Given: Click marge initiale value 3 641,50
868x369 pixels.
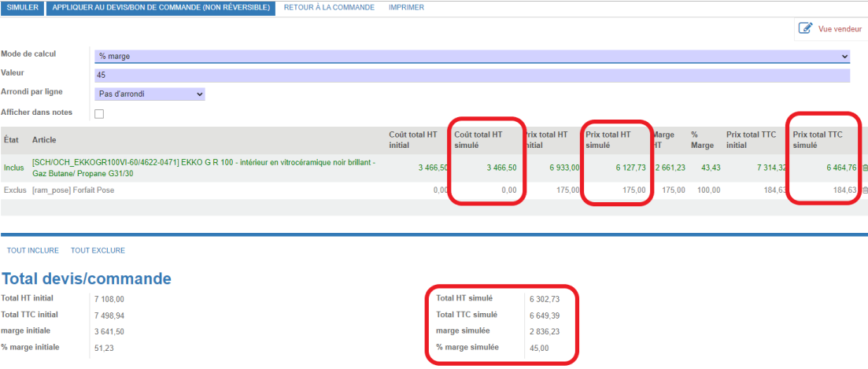Looking at the screenshot, I should 109,332.
